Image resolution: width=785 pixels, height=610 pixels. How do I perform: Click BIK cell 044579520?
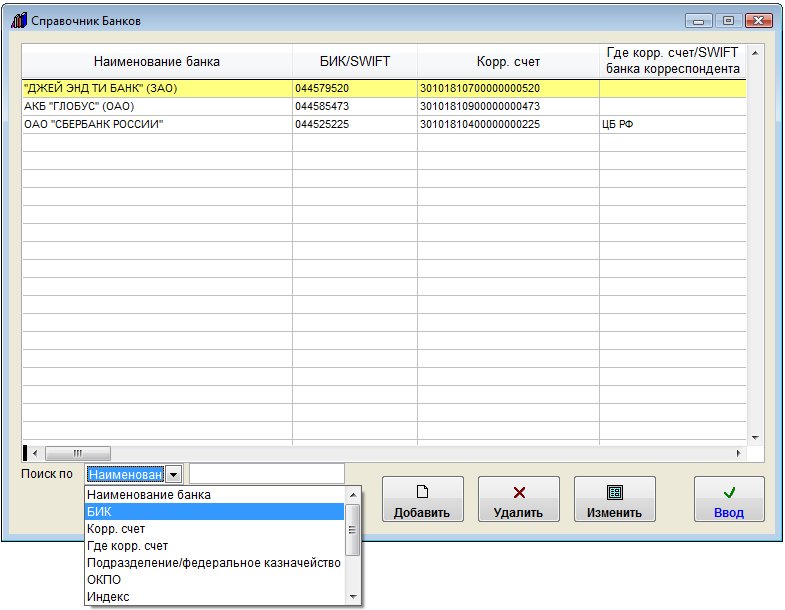[354, 89]
